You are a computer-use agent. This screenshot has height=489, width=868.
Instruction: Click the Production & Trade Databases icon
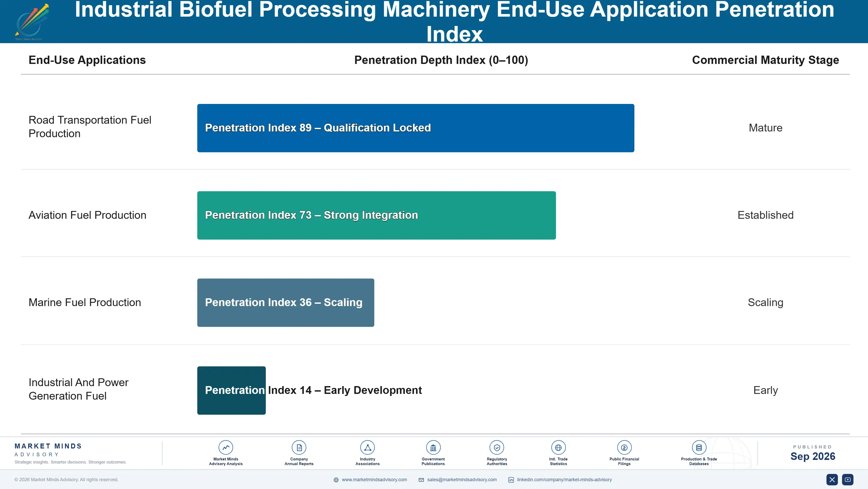pyautogui.click(x=699, y=447)
